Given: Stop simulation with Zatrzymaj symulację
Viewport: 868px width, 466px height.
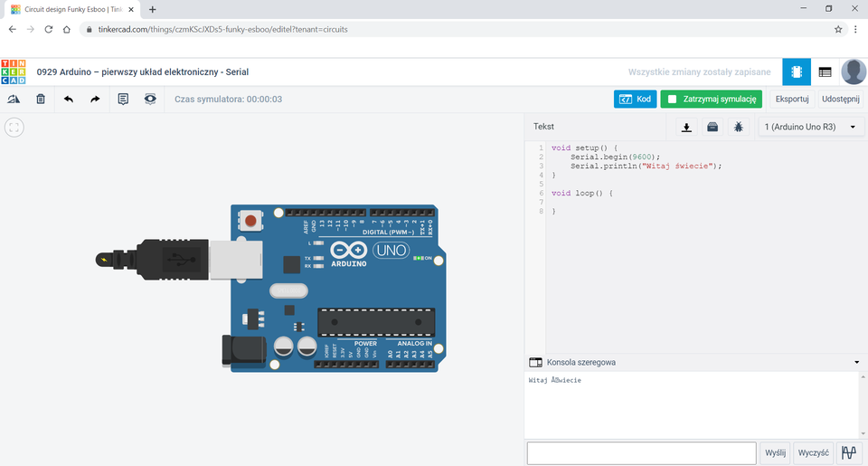Looking at the screenshot, I should point(712,100).
